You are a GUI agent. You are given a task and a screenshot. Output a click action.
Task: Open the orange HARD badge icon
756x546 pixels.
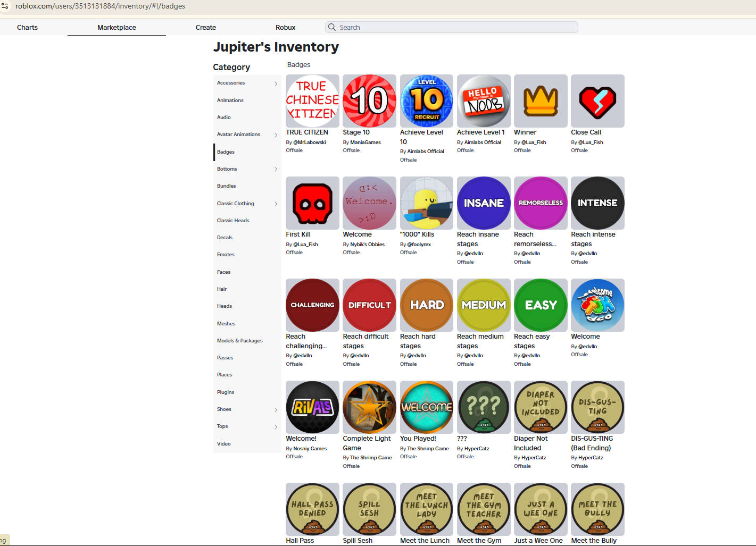coord(427,305)
